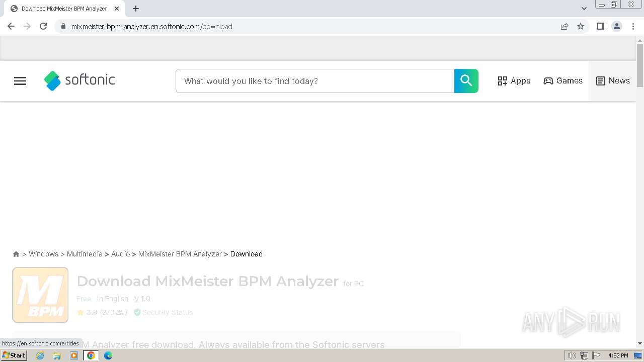Open File Explorer from taskbar

click(57, 355)
